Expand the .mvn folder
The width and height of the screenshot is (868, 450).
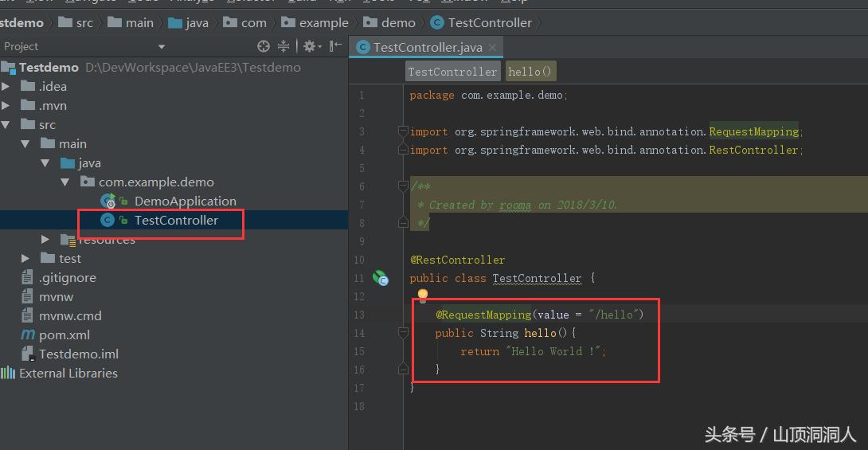point(6,106)
